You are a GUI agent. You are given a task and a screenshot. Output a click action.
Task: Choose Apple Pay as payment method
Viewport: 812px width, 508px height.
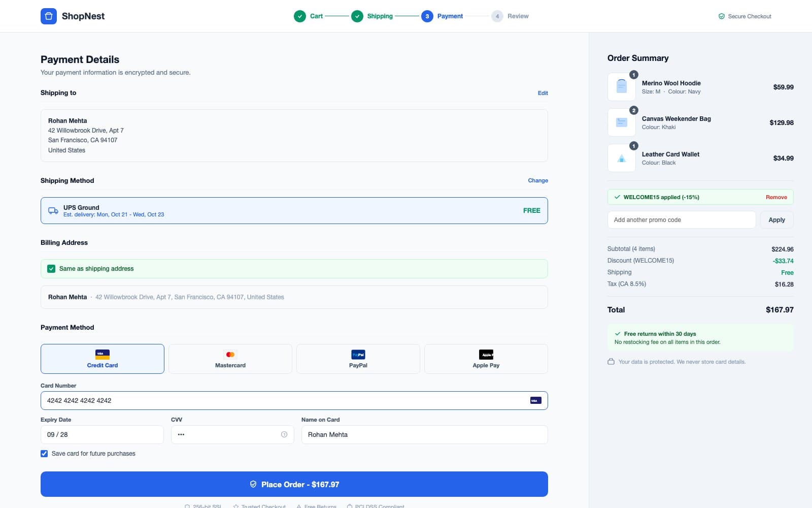click(486, 359)
